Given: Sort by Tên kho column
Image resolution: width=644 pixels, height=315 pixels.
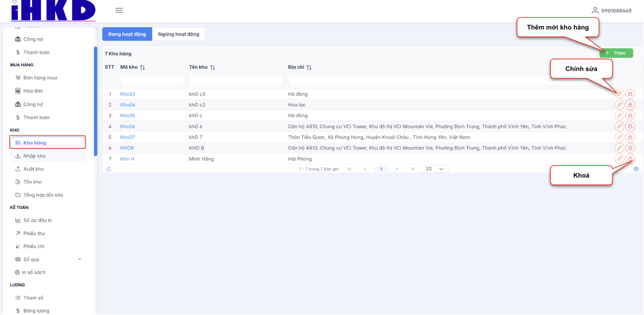Looking at the screenshot, I should 212,67.
